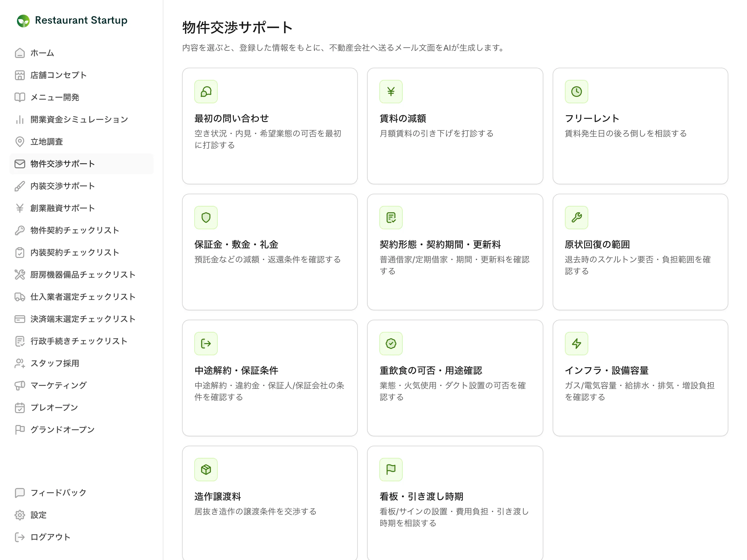Click the envelope icon beside 物件交渉サポート
This screenshot has height=560, width=747.
coord(20,164)
